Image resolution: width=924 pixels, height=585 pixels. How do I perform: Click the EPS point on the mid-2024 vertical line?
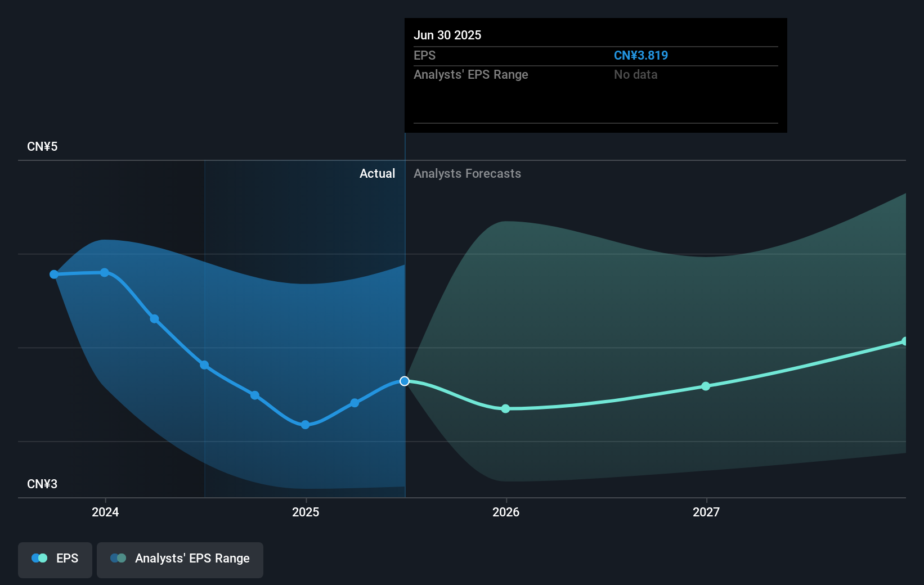pyautogui.click(x=204, y=365)
